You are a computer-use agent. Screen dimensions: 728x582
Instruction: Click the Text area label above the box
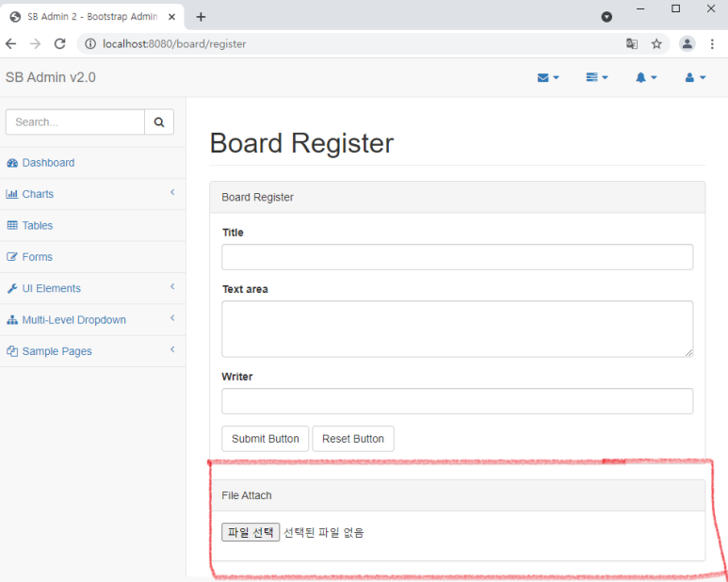[245, 289]
